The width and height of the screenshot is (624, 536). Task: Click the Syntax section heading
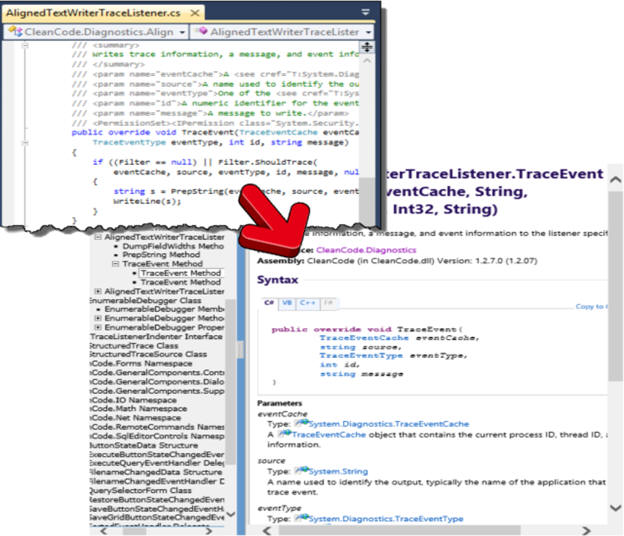[277, 280]
